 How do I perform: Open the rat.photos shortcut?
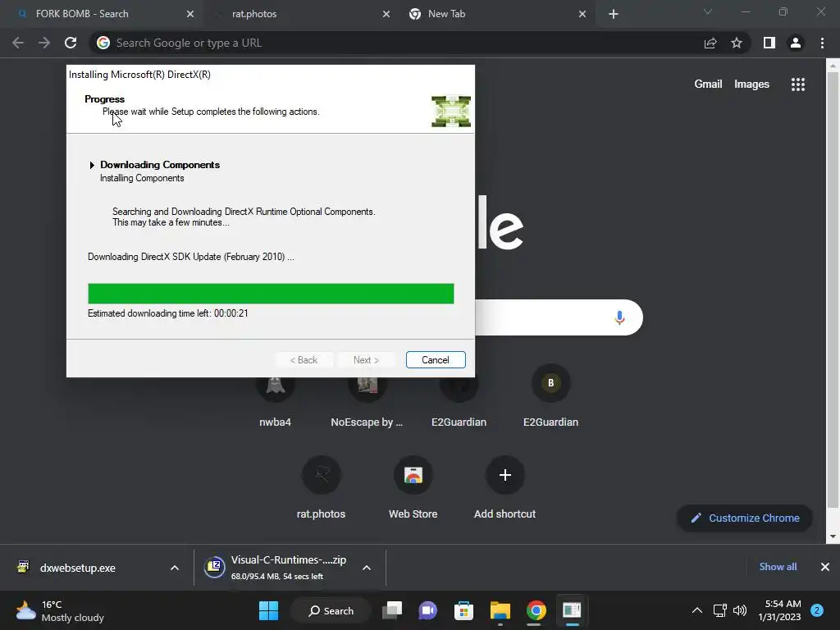(321, 487)
